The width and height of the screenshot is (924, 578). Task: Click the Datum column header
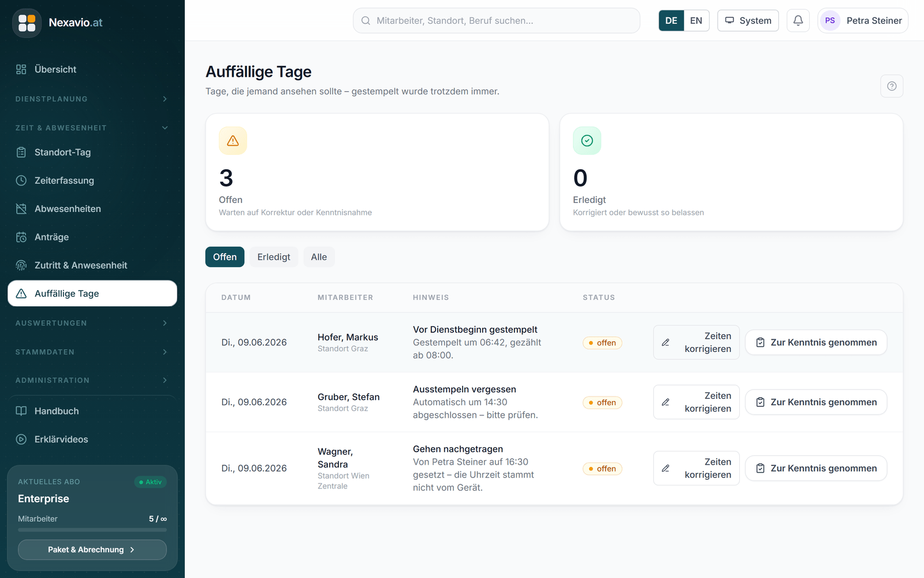[x=236, y=298]
